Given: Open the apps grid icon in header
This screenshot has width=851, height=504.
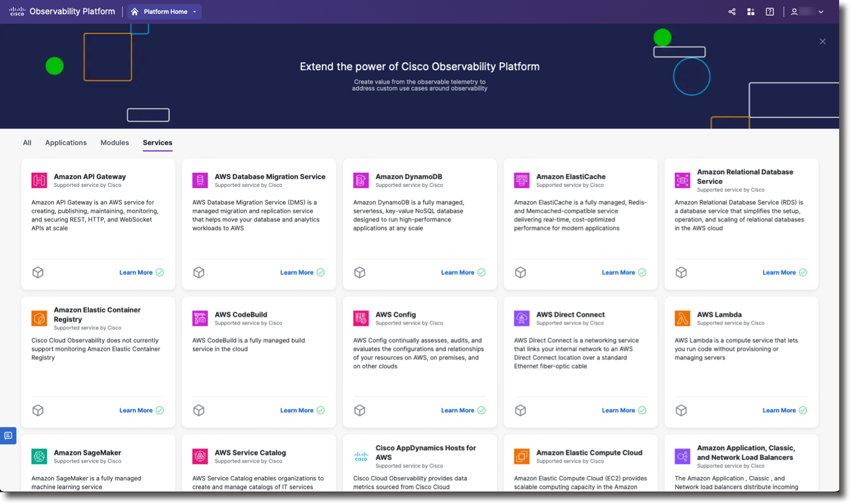Looking at the screenshot, I should (x=751, y=12).
